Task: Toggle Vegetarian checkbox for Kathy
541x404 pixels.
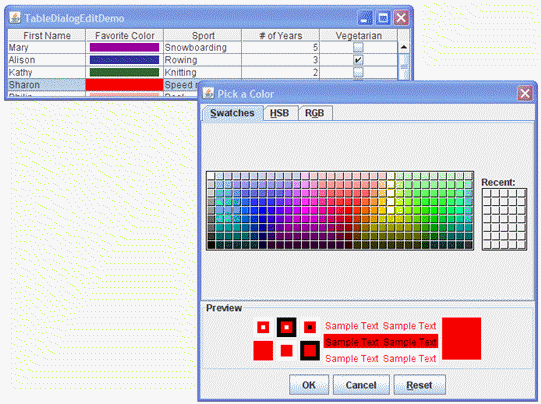Action: (358, 72)
